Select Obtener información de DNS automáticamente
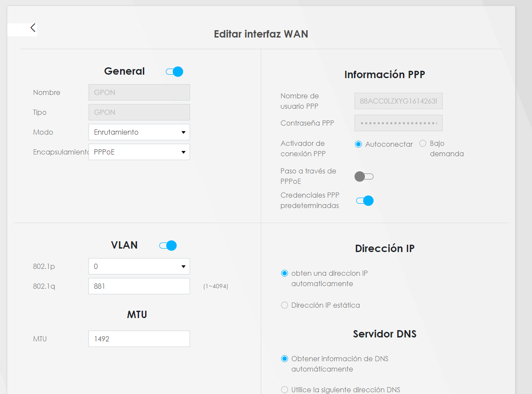Viewport: 532px width, 394px height. coord(284,359)
